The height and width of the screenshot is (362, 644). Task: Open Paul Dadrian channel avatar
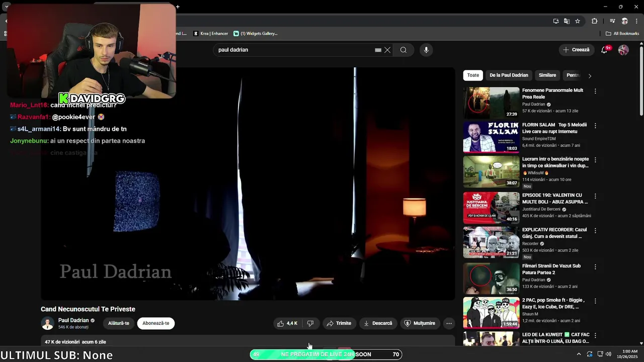click(x=48, y=323)
